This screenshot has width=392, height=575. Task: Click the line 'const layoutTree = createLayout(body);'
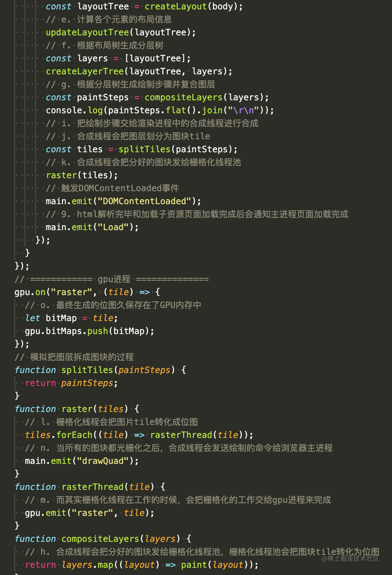click(x=144, y=6)
